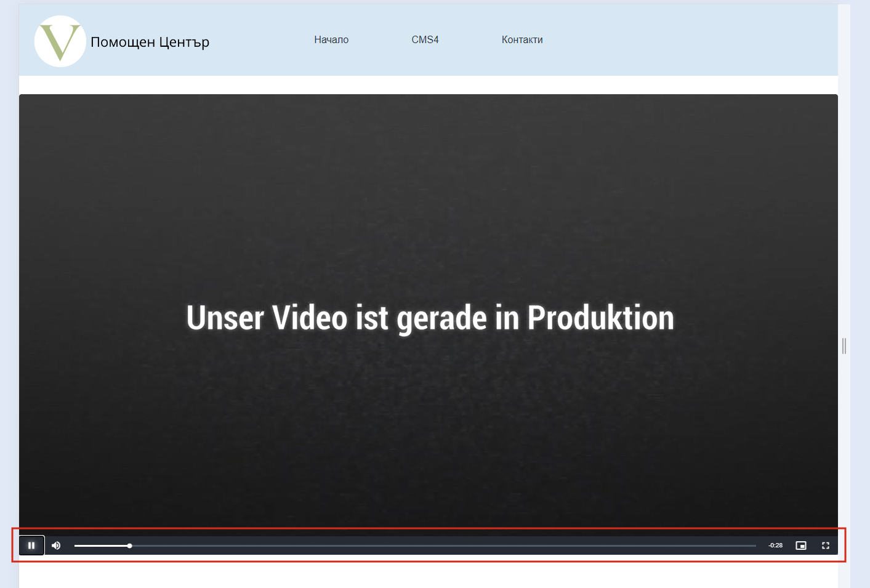870x588 pixels.
Task: Click the green V logo
Action: [60, 41]
